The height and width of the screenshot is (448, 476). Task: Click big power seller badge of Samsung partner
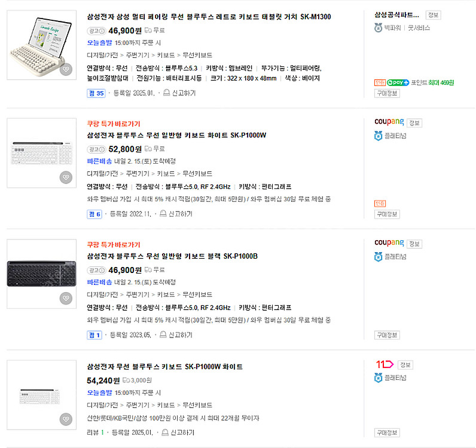(x=378, y=28)
